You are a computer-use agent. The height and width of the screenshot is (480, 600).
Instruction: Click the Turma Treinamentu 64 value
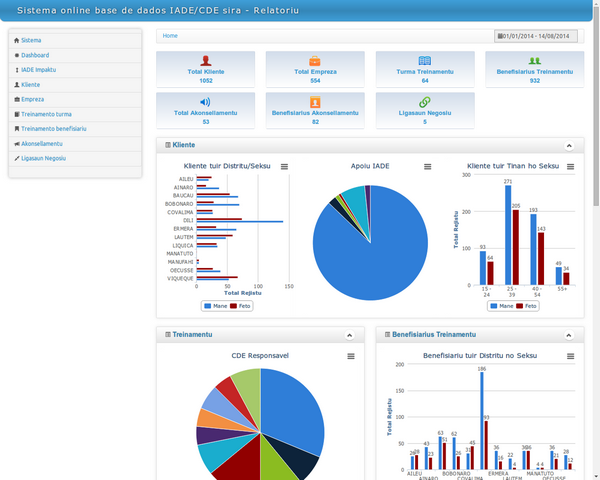coord(425,81)
